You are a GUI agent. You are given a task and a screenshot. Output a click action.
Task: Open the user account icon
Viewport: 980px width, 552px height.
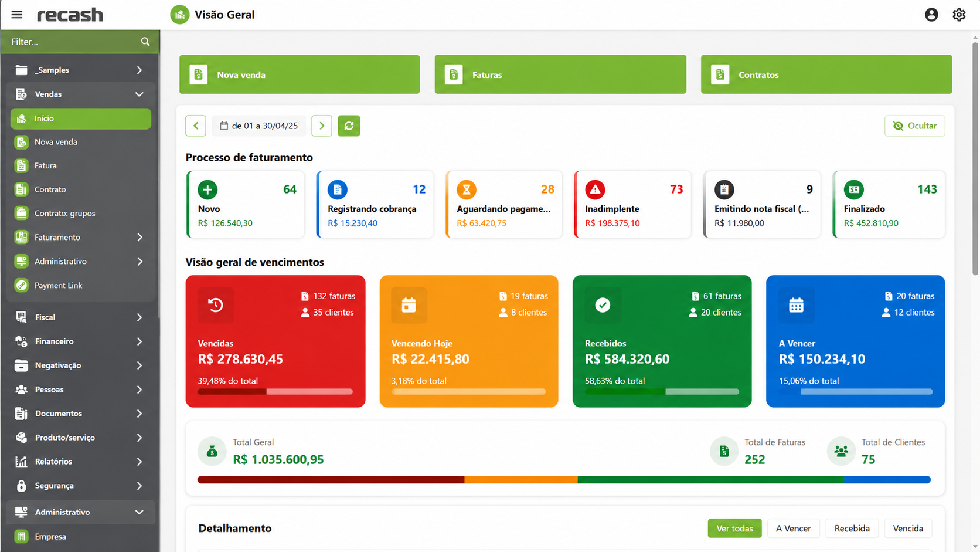coord(931,15)
